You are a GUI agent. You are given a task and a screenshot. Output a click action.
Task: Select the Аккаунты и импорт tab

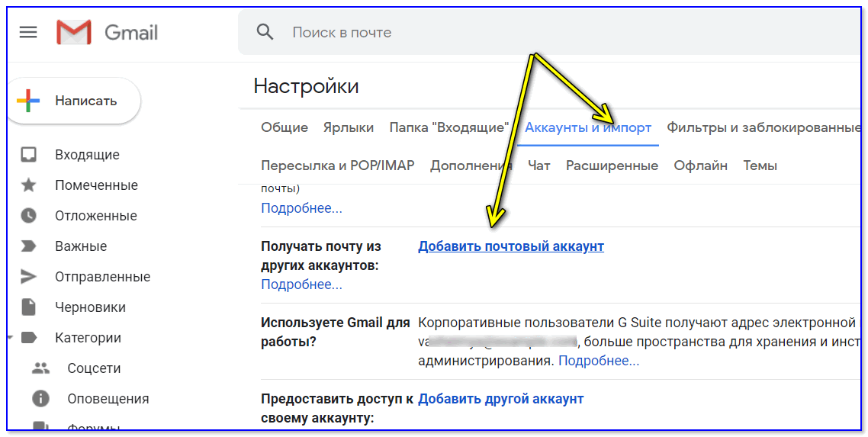coord(588,128)
